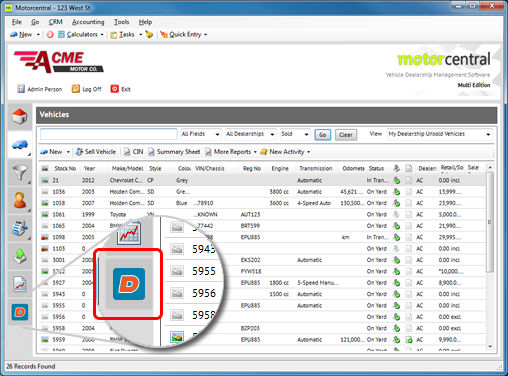The width and height of the screenshot is (508, 376).
Task: Open the blue D dealer icon in sidebar
Action: [x=20, y=312]
